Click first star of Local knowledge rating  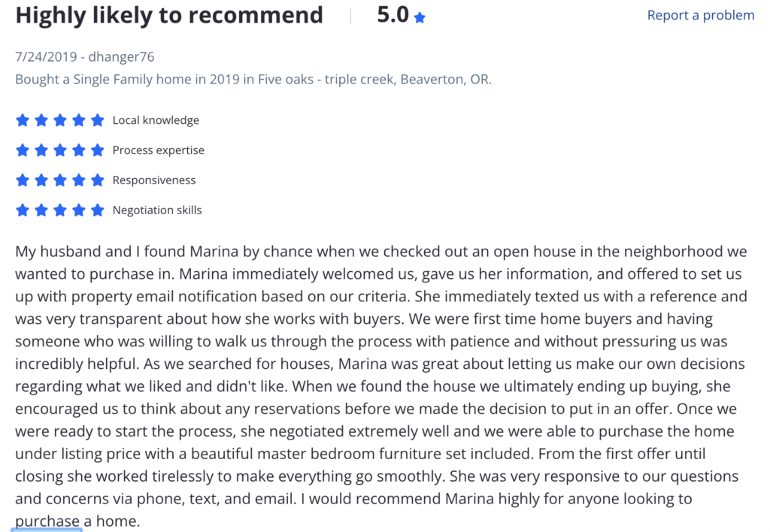coord(23,120)
